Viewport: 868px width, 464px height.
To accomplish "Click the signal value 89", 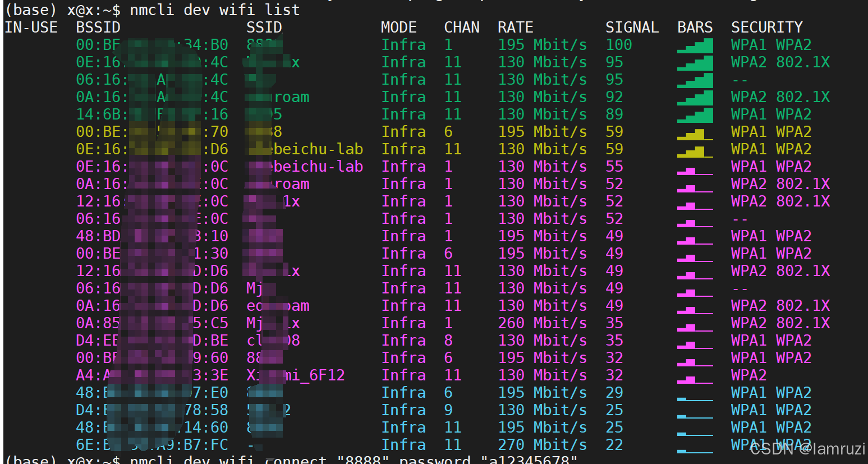I will coord(614,114).
